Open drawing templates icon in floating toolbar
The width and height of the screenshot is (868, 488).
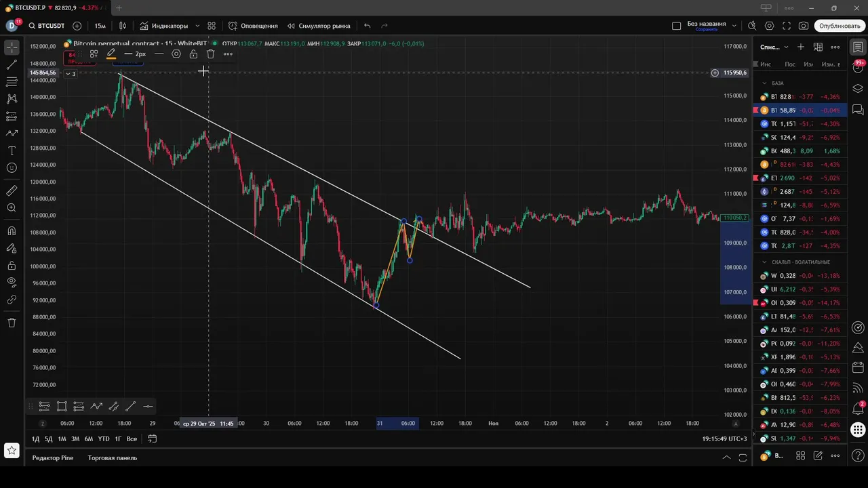pos(94,54)
